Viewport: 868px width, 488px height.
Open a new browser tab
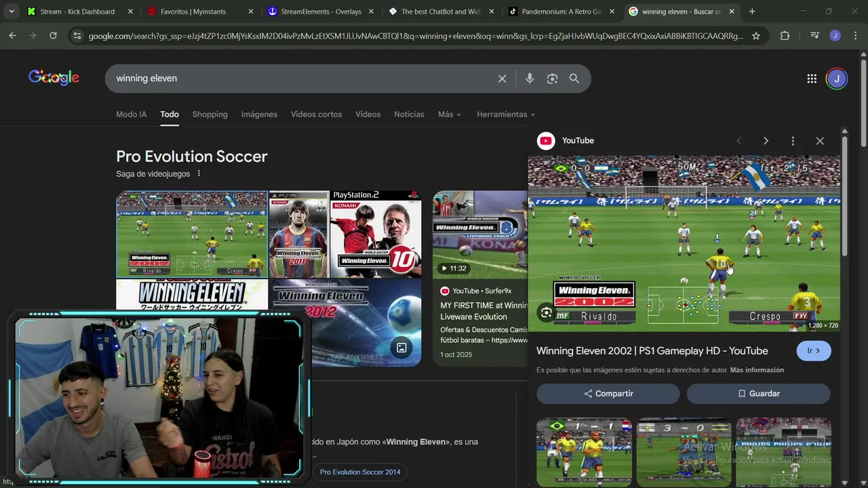coord(752,12)
